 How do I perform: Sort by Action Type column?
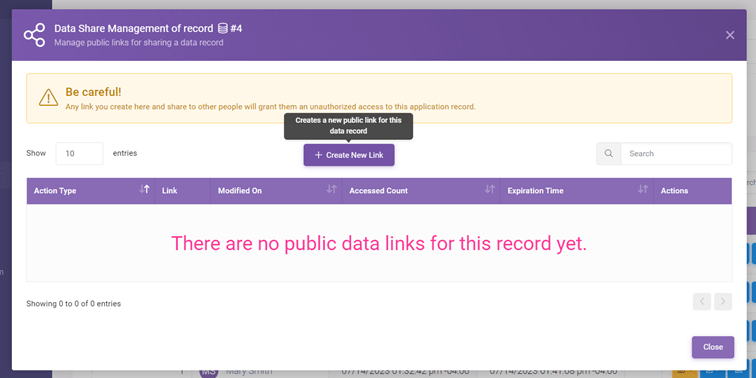(91, 191)
